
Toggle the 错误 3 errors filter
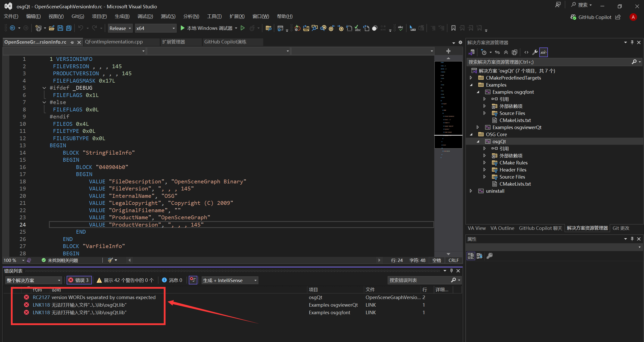coord(79,280)
